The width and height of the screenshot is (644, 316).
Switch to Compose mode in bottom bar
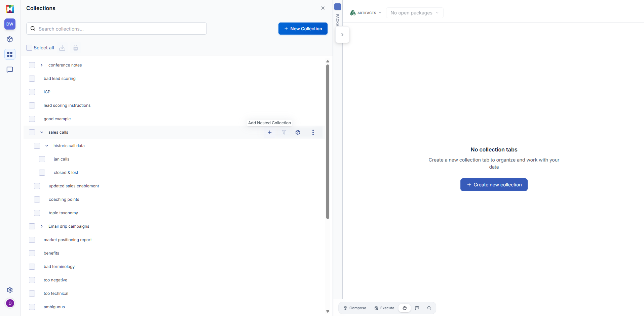click(355, 308)
